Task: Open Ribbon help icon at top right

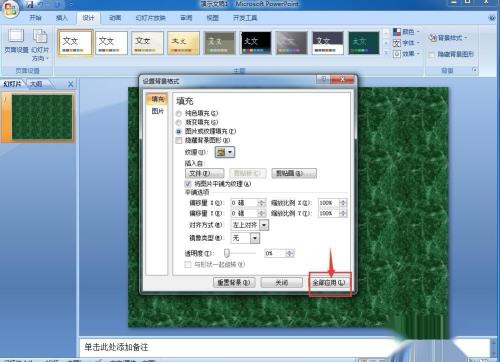Action: point(492,18)
